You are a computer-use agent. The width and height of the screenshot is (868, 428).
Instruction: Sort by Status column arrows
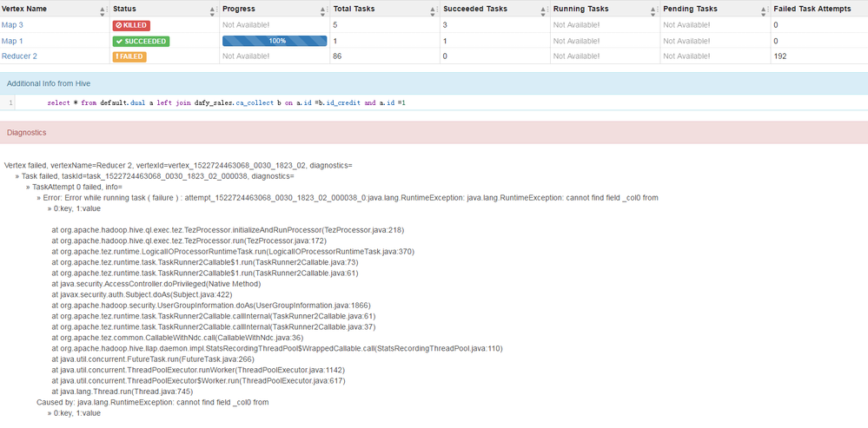click(213, 10)
